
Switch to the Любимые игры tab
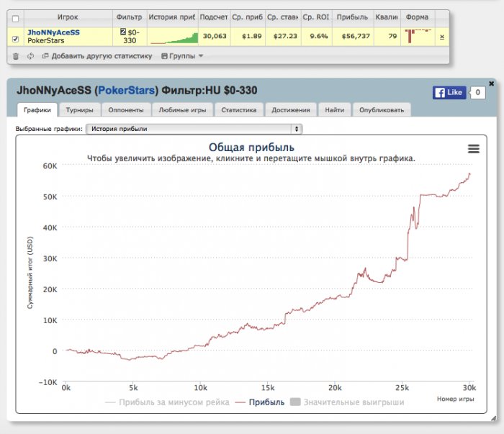click(182, 110)
